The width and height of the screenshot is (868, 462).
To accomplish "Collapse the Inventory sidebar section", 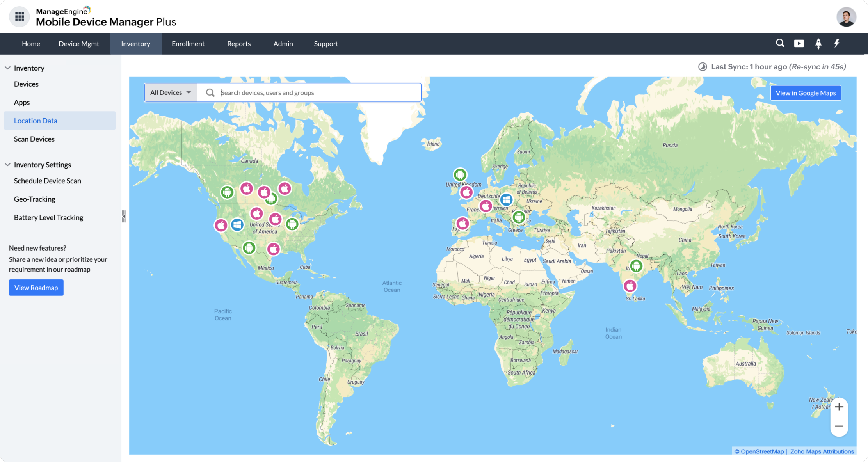I will pos(7,68).
